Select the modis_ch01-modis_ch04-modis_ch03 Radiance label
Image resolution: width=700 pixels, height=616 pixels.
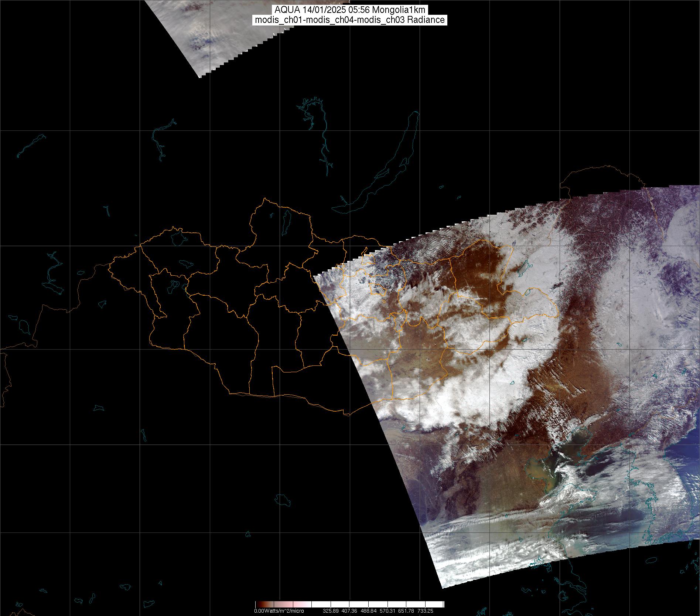[x=350, y=20]
